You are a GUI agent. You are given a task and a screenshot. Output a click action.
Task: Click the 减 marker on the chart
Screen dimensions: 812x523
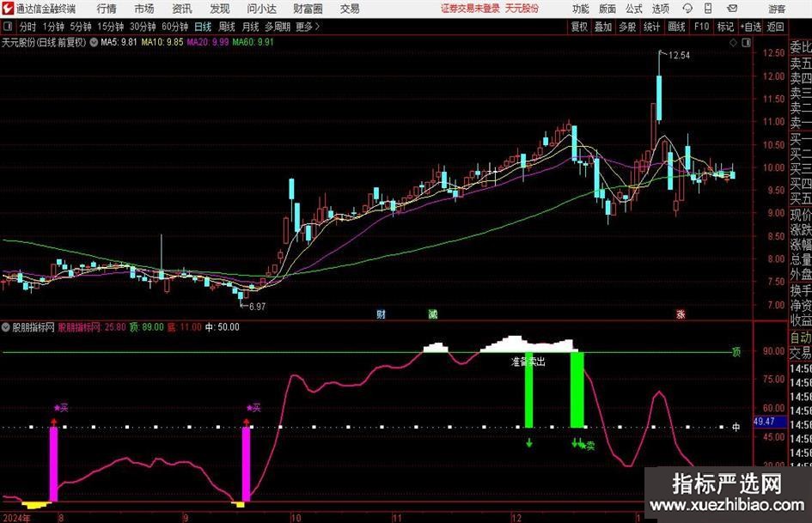[433, 314]
